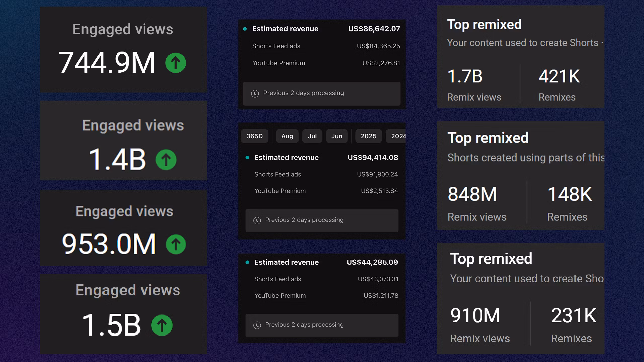The height and width of the screenshot is (362, 644).
Task: Click clock icon in US$86,642.07 revenue card
Action: 255,94
